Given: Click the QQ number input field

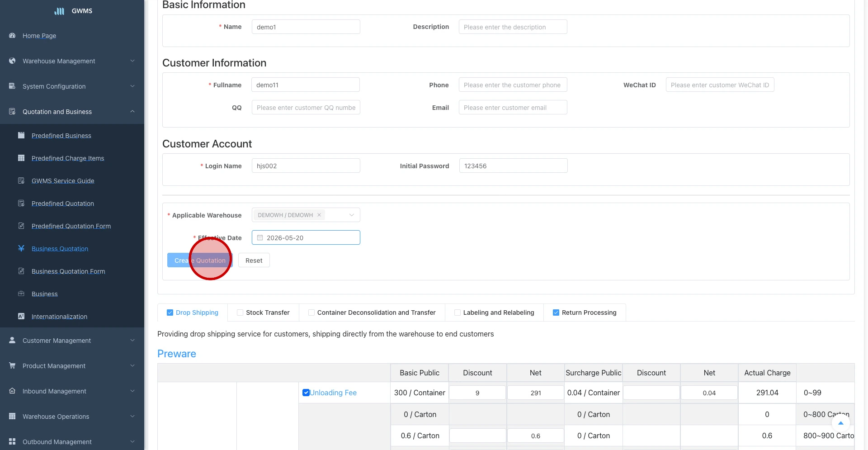Looking at the screenshot, I should click(x=306, y=107).
